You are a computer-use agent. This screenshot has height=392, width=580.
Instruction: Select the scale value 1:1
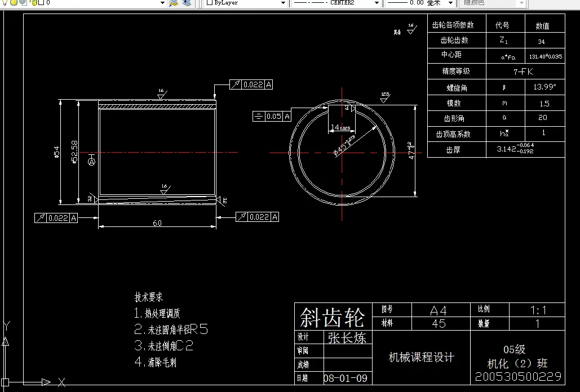(x=538, y=310)
